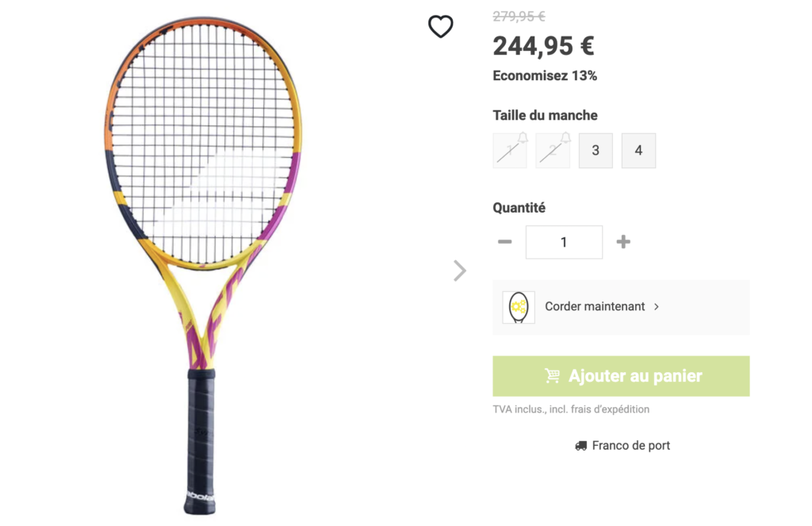This screenshot has width=812, height=526.
Task: Decrease quantity with minus button
Action: point(504,241)
